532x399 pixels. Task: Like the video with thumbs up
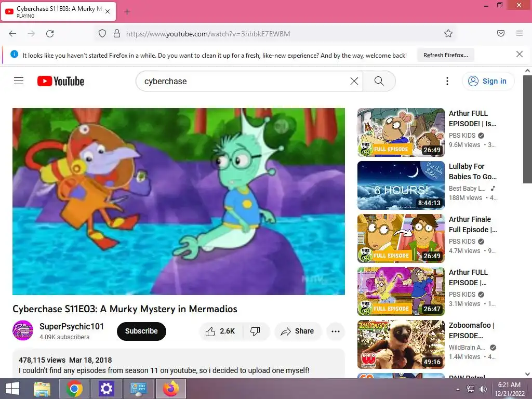(x=220, y=331)
